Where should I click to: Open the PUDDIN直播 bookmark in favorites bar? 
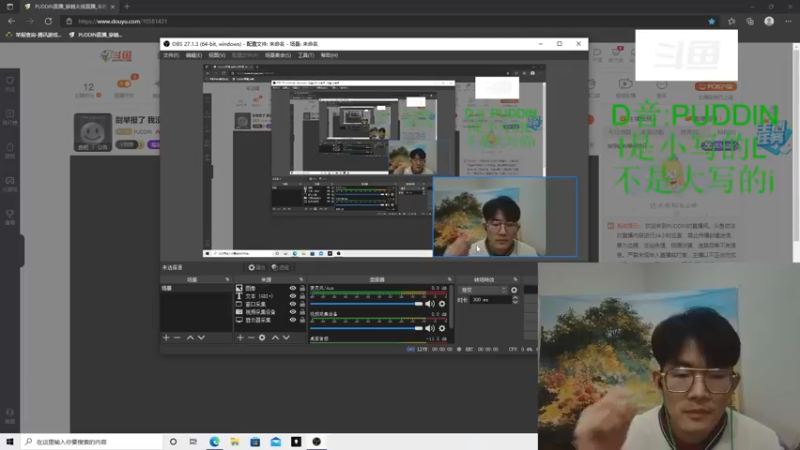[95, 35]
